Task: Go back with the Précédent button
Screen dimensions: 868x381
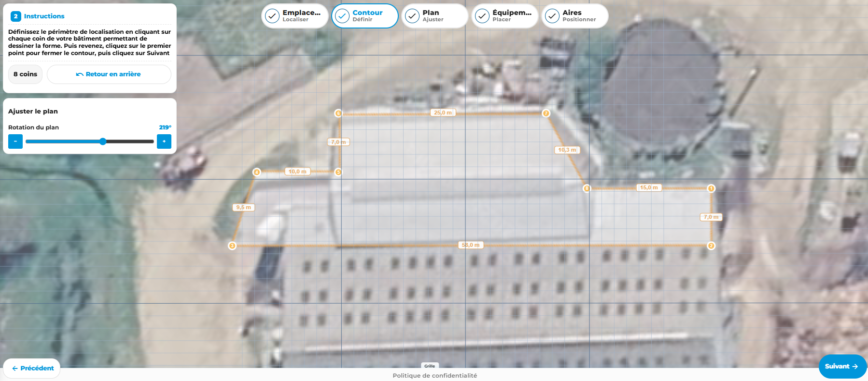Action: 32,368
